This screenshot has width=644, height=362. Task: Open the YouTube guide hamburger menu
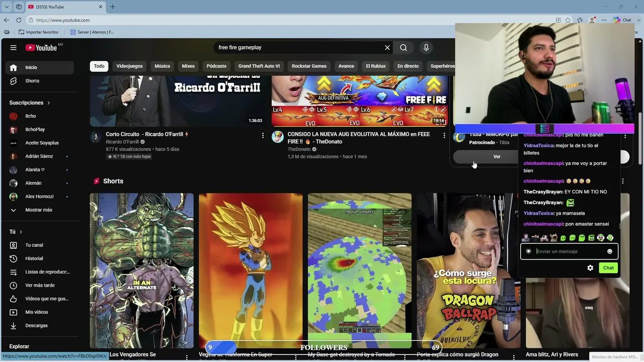[x=14, y=48]
